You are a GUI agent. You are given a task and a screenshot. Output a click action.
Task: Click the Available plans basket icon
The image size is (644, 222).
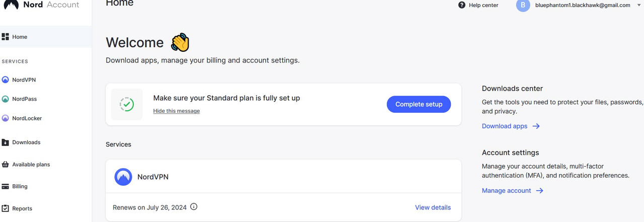6,165
